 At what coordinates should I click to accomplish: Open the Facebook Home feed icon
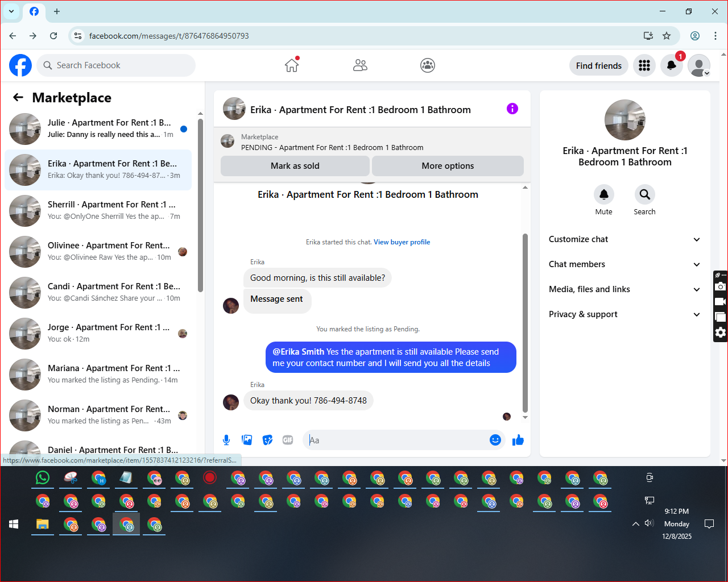292,65
